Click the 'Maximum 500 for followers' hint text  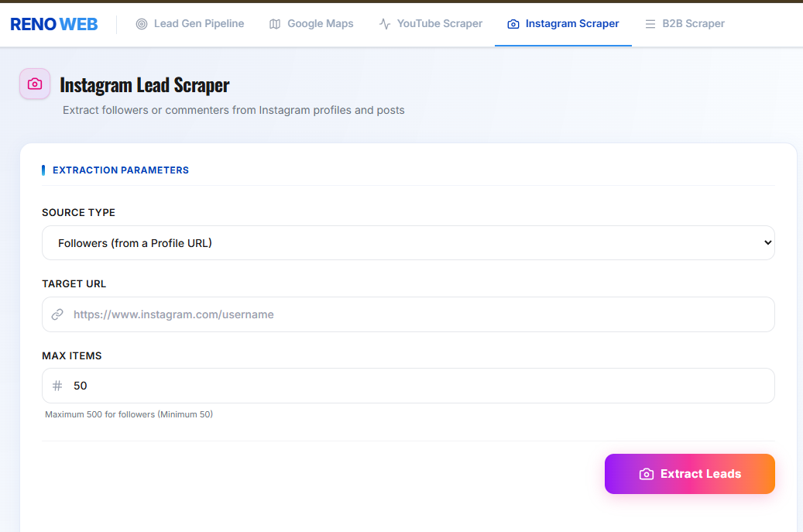(x=129, y=414)
